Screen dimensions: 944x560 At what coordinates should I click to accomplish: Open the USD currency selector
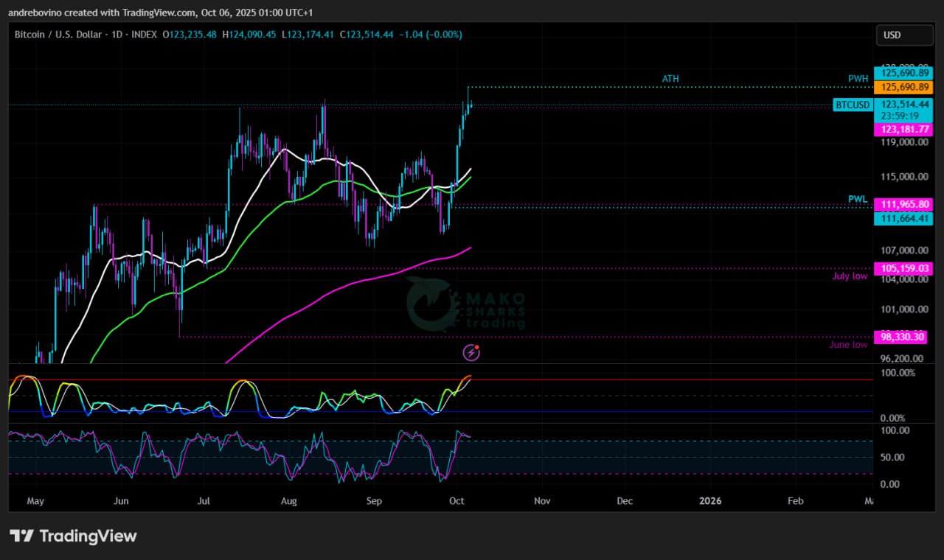pyautogui.click(x=893, y=35)
